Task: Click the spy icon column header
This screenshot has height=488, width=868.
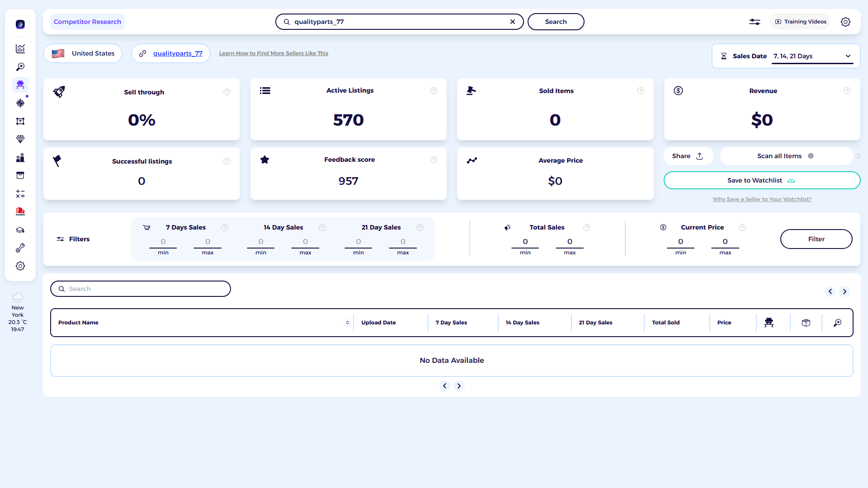Action: pos(769,323)
